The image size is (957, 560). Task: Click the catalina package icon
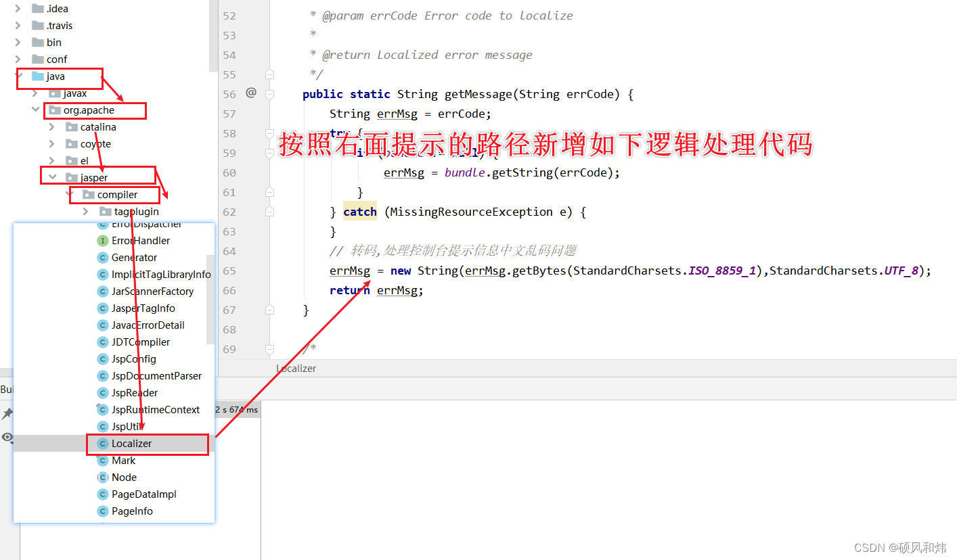(72, 127)
